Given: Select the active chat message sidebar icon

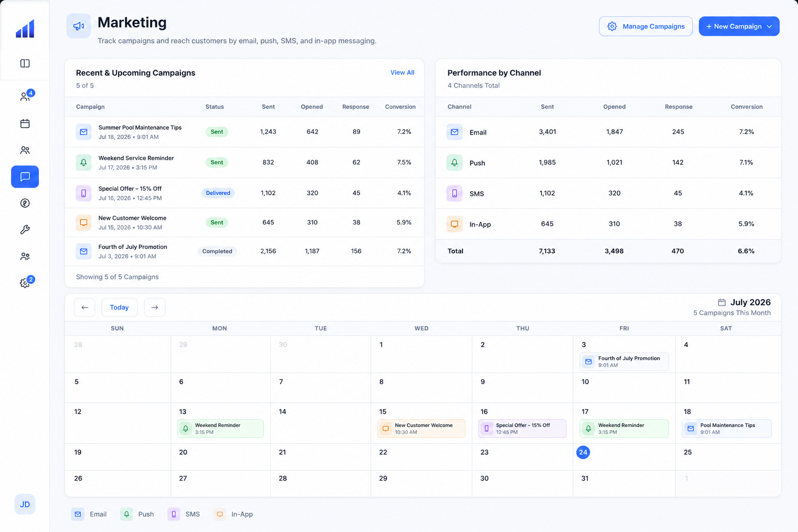Looking at the screenshot, I should [x=25, y=177].
